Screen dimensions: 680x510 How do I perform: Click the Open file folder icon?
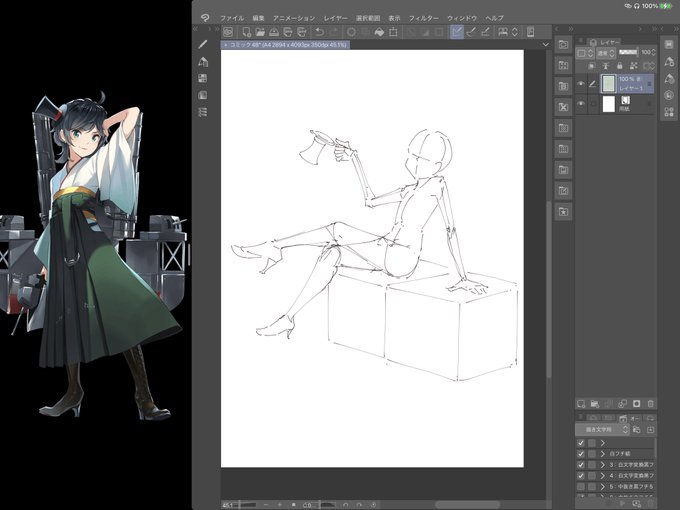coord(260,32)
